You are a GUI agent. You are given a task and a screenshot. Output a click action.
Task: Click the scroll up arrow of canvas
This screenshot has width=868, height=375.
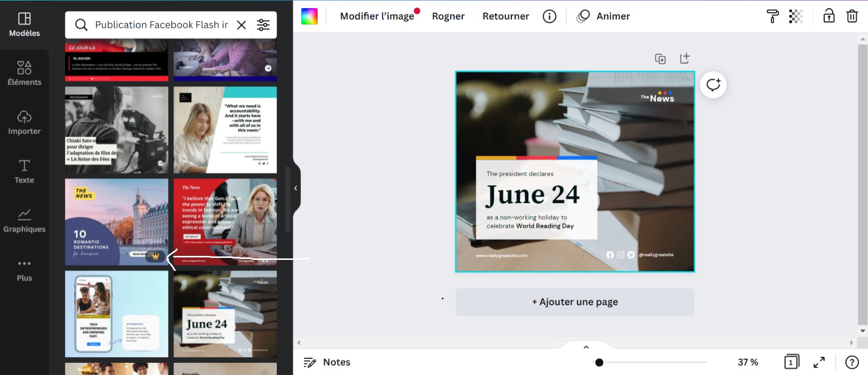click(x=862, y=38)
